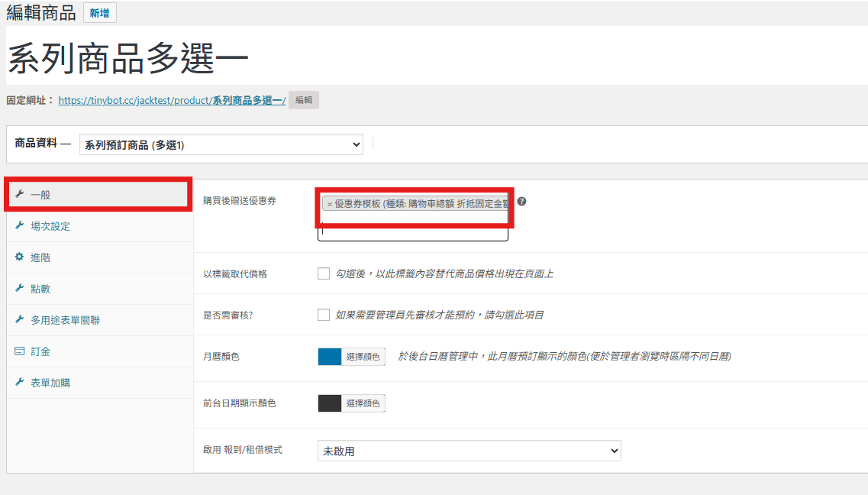Click the wrench icon beside 一般
868x495 pixels.
coord(19,194)
